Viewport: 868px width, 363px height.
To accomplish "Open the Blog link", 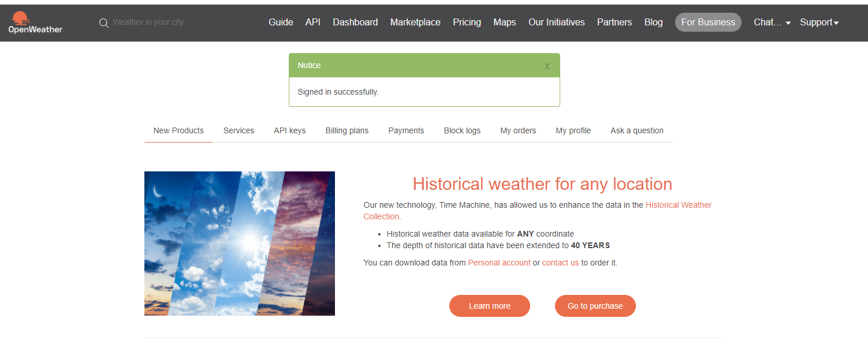I will [654, 23].
